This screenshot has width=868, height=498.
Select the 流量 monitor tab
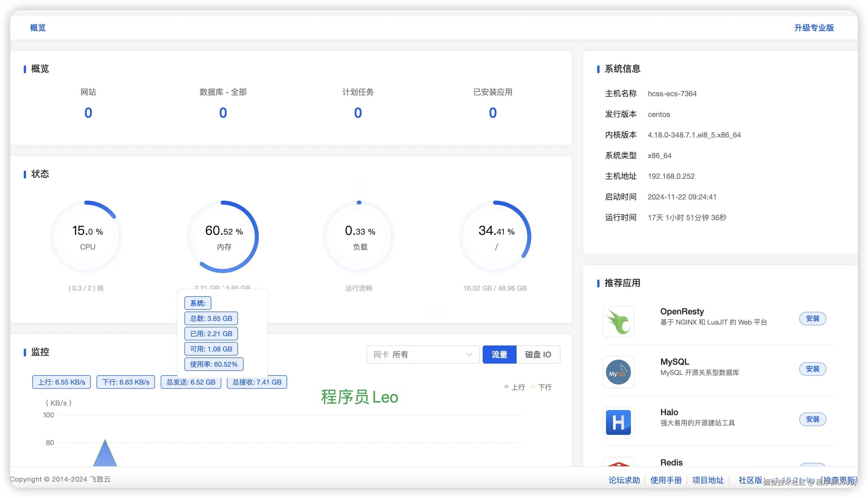pyautogui.click(x=499, y=354)
